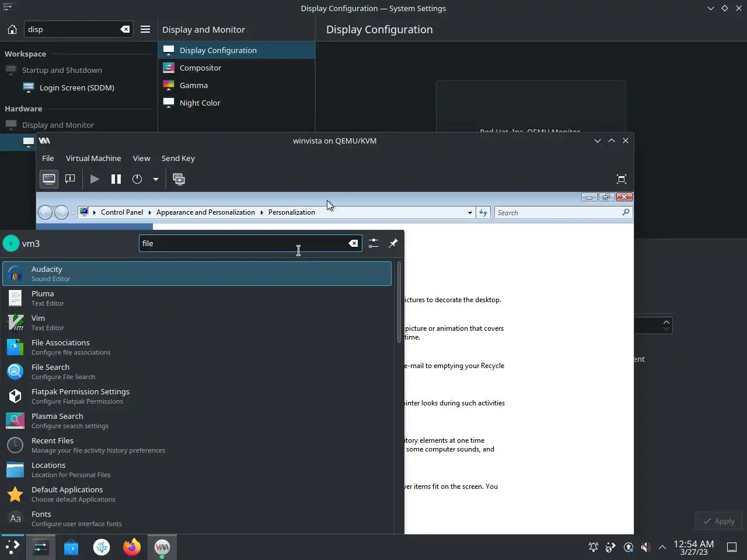The width and height of the screenshot is (747, 560).
Task: Go to System Settings home
Action: point(12,29)
